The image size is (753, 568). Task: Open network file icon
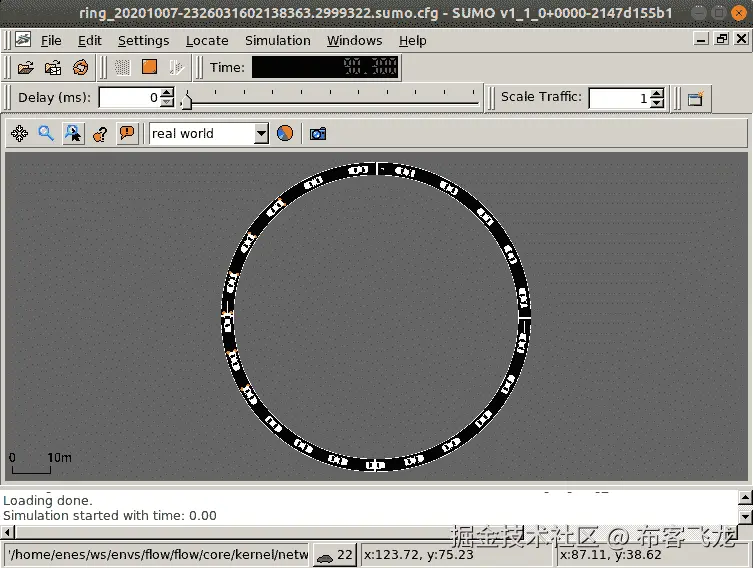(53, 68)
